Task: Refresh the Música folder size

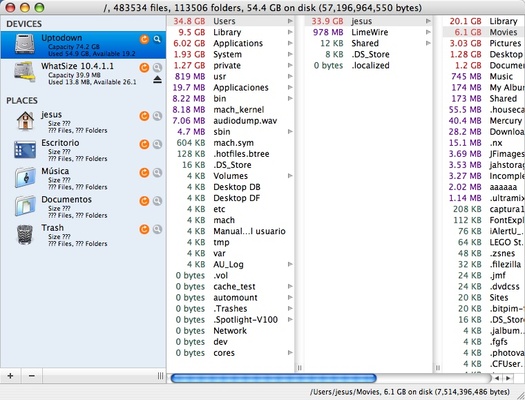Action: point(144,173)
